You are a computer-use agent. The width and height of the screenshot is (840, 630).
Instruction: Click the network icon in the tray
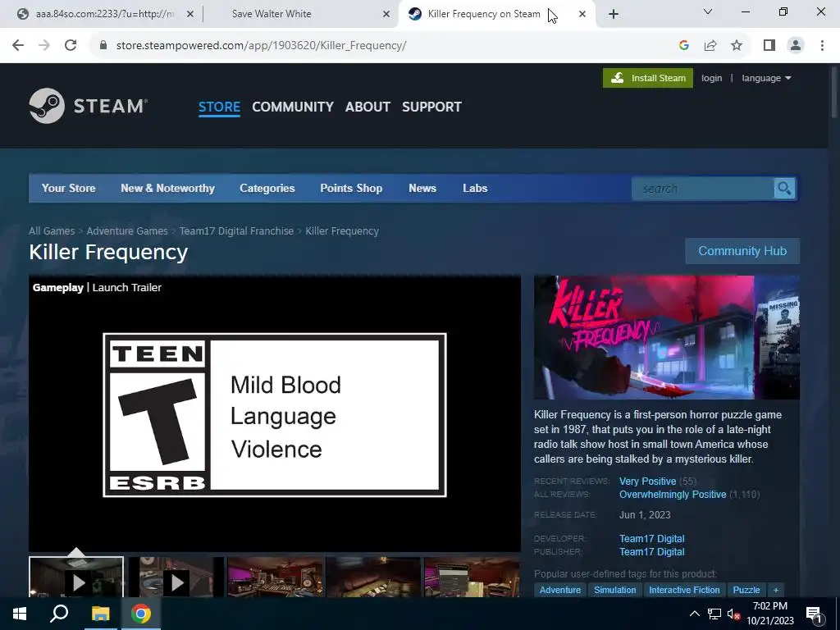(x=714, y=614)
